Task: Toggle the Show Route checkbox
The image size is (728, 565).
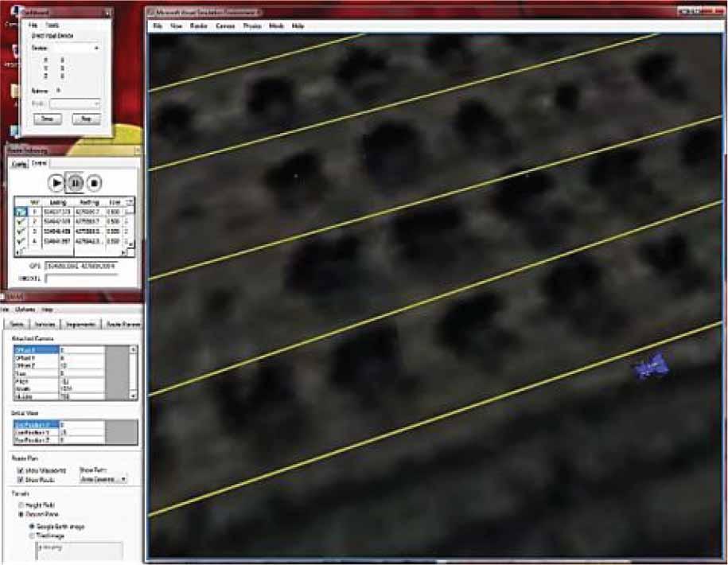Action: pyautogui.click(x=18, y=480)
